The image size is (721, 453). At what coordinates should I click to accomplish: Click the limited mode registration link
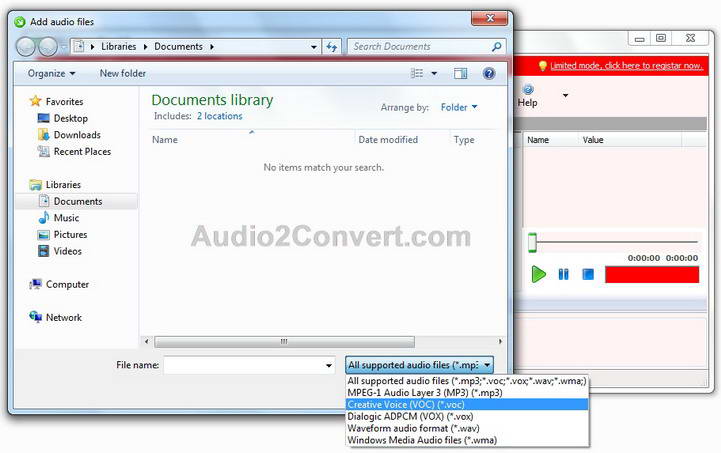tap(626, 66)
